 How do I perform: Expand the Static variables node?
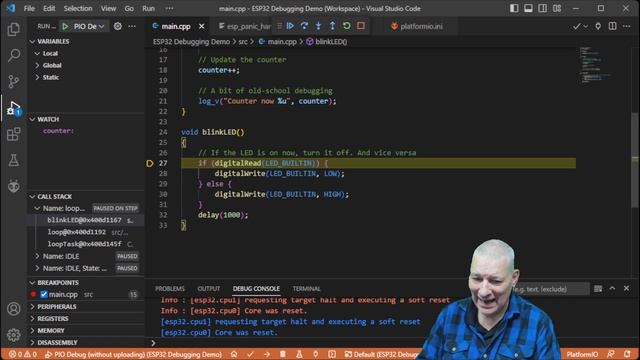coord(50,77)
